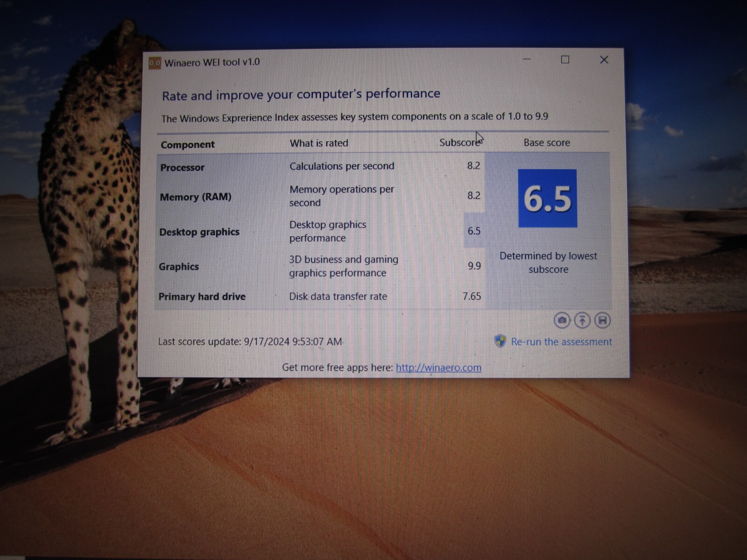Click the Winaero WEI tool title icon
Screen dimensions: 747x560
point(155,63)
